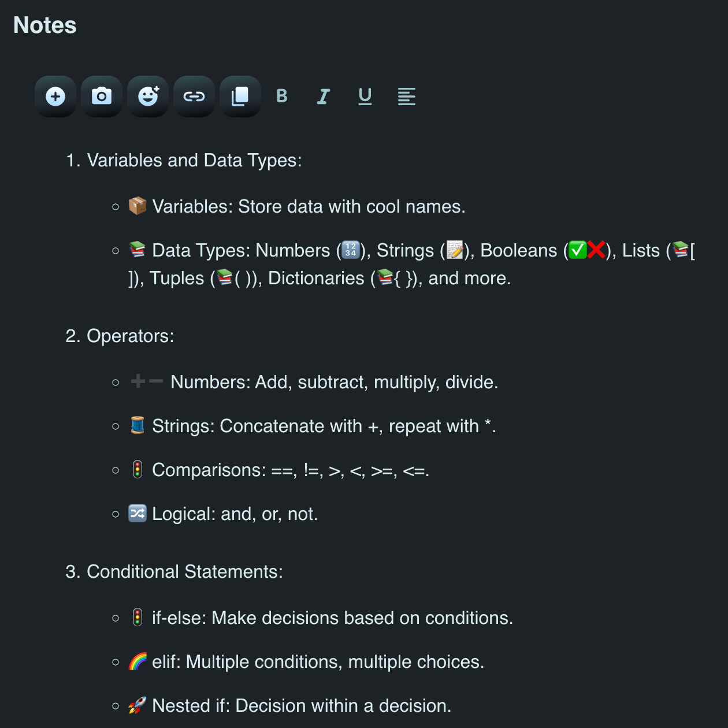Click the camera photo button
This screenshot has height=728, width=728.
click(x=102, y=96)
